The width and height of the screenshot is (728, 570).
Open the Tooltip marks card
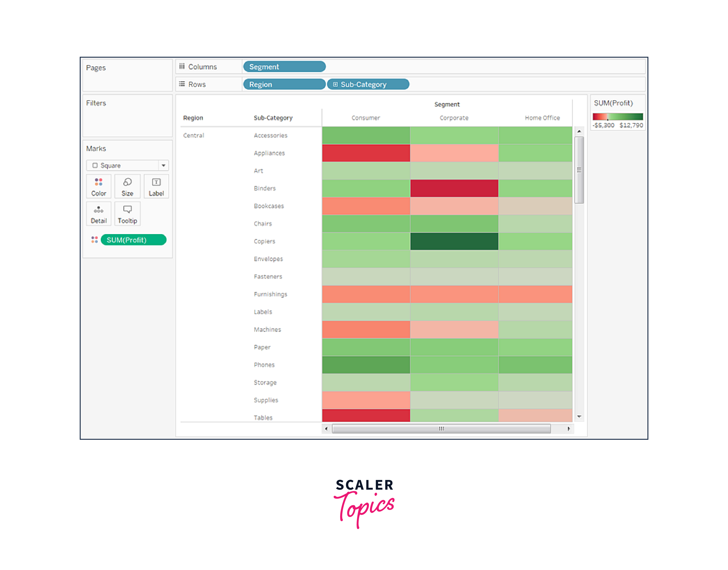(x=127, y=214)
